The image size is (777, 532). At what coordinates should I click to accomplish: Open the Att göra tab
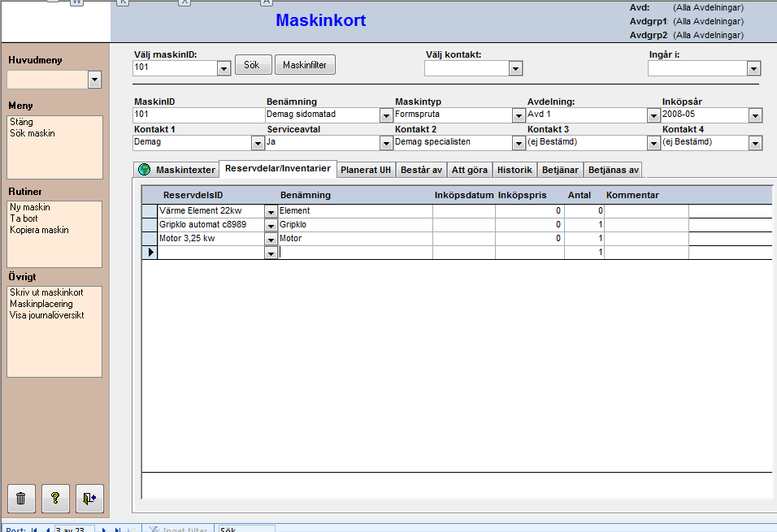pyautogui.click(x=469, y=170)
